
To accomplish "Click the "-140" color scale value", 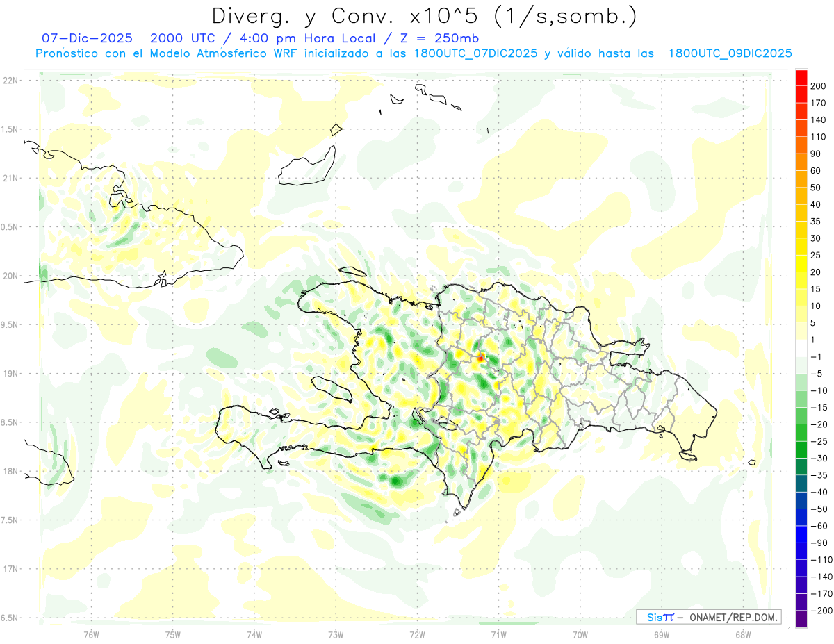I will pos(821,577).
